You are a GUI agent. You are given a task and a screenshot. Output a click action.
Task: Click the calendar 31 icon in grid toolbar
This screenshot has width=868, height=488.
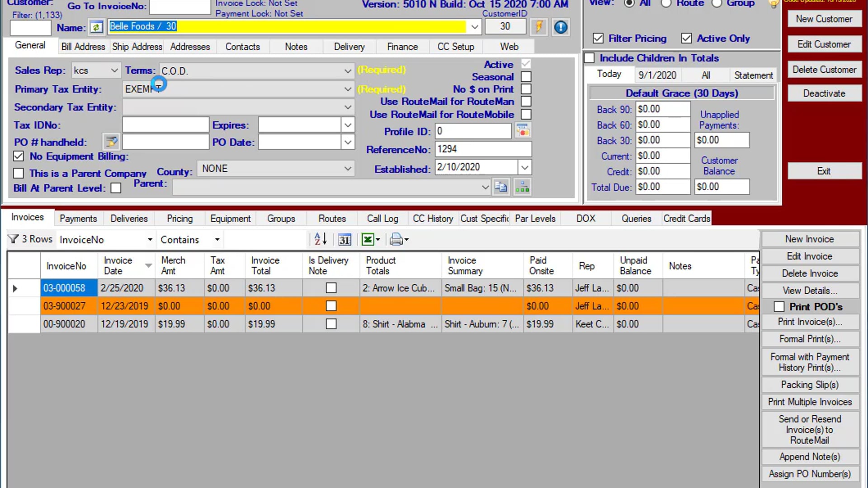[x=344, y=239]
